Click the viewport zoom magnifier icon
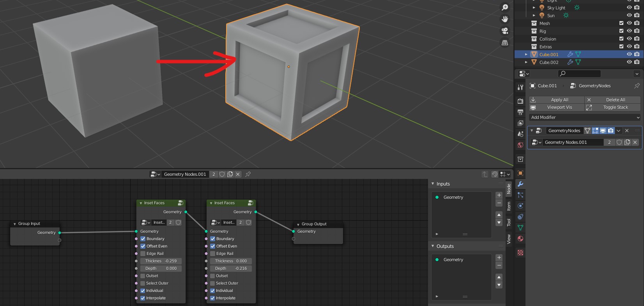 505,7
